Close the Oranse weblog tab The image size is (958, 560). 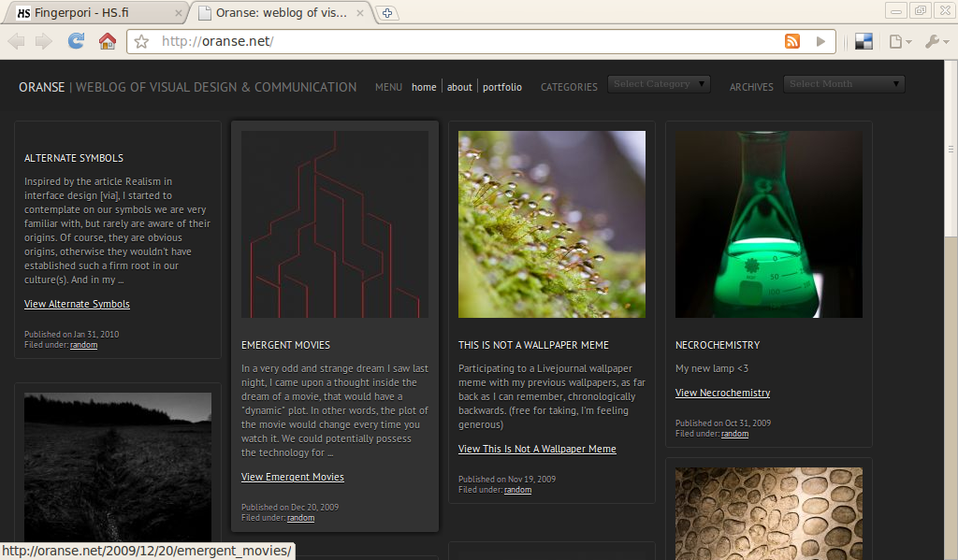[x=360, y=13]
